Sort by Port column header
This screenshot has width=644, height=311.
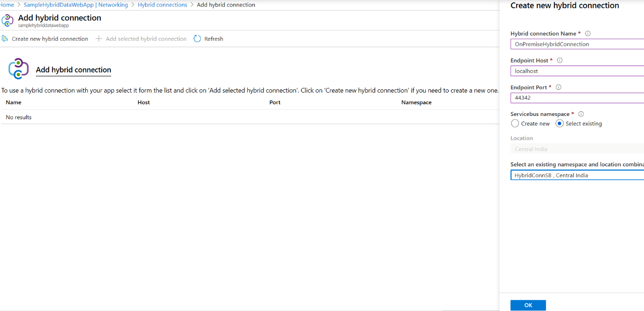275,102
